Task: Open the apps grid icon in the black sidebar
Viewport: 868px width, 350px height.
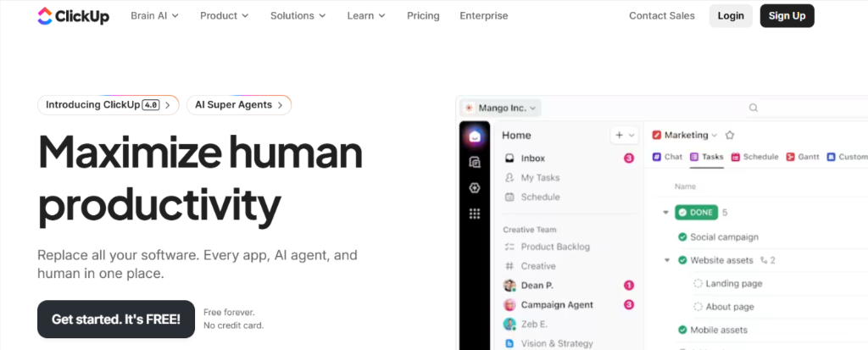Action: (475, 214)
